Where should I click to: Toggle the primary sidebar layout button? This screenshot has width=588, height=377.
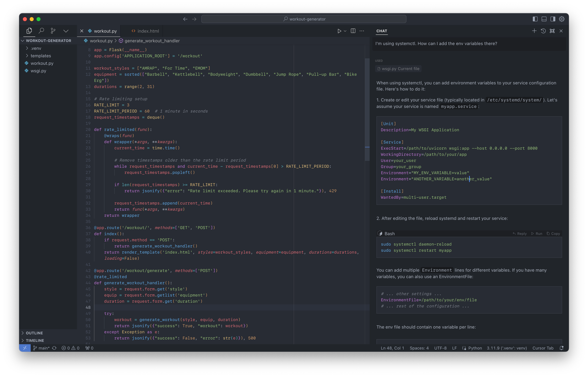(535, 19)
